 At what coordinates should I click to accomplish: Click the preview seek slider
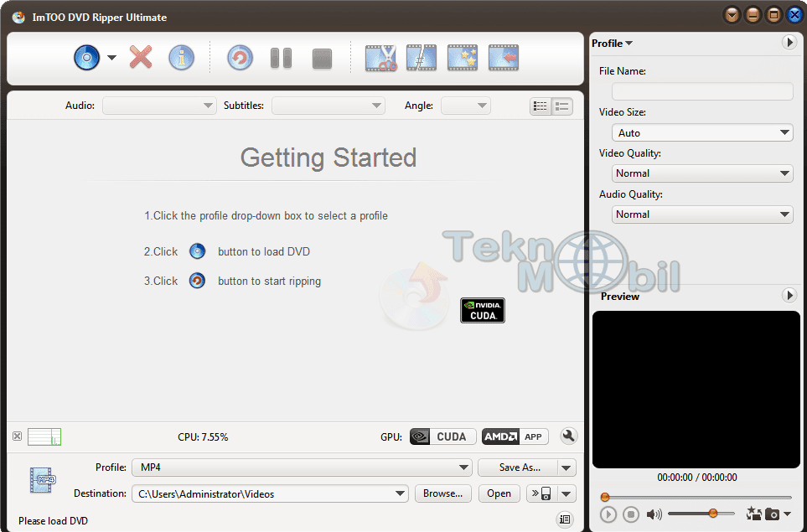click(696, 497)
